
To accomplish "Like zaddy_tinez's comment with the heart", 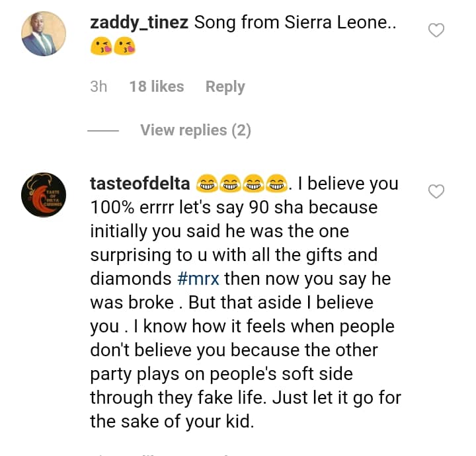I will pos(436,30).
